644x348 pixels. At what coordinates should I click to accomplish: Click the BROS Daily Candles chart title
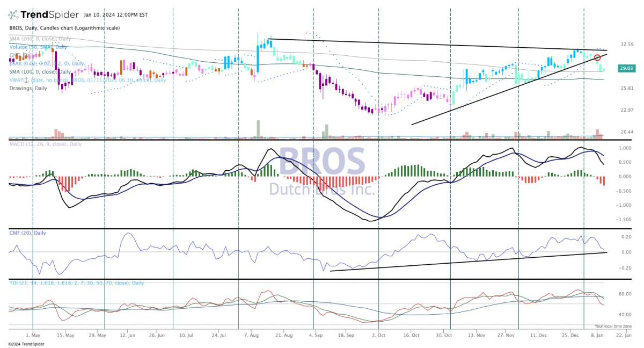64,28
